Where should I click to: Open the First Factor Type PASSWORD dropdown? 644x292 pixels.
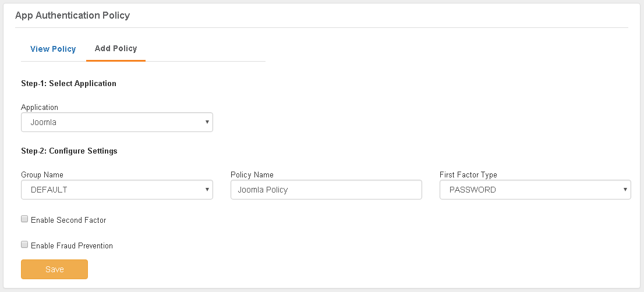pyautogui.click(x=535, y=190)
